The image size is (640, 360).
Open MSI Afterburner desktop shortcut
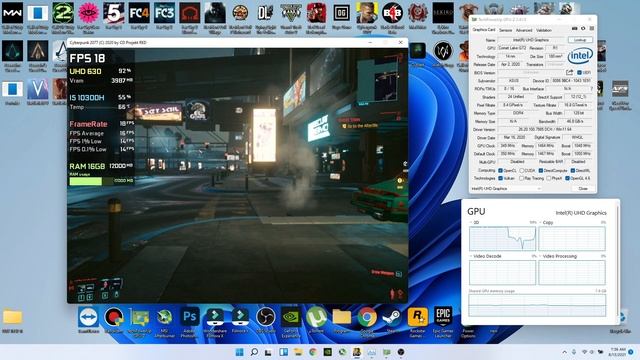pyautogui.click(x=164, y=318)
